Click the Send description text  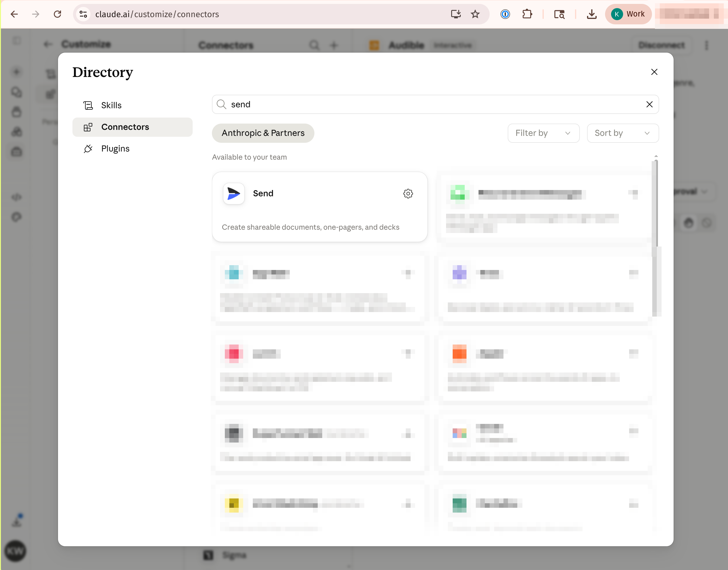(310, 227)
